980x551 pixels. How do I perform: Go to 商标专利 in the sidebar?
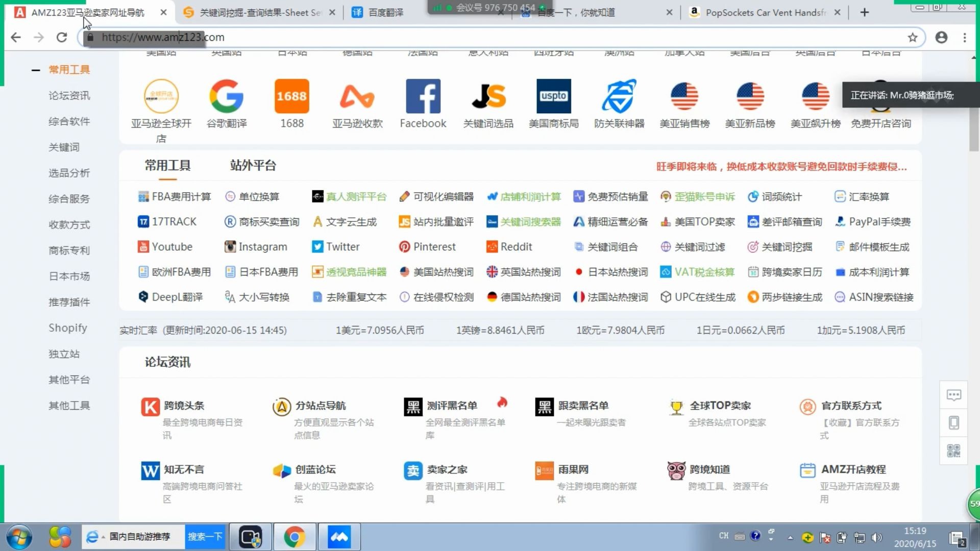coord(69,250)
